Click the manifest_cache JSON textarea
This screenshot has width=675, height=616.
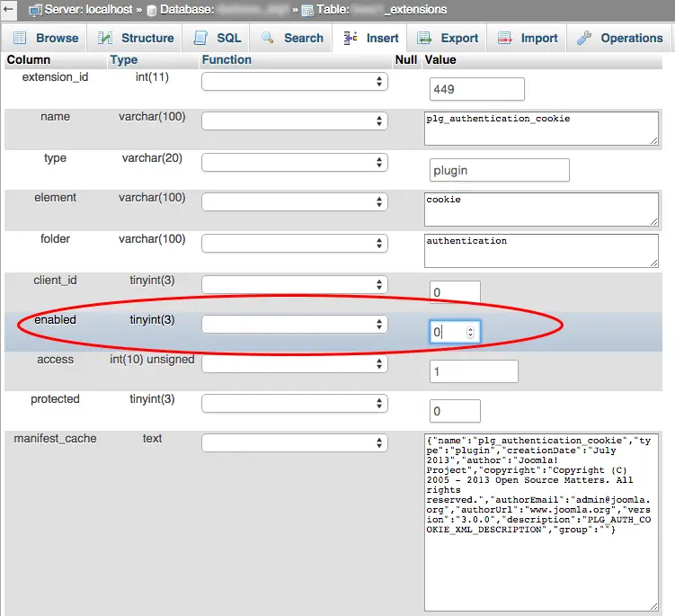click(541, 522)
